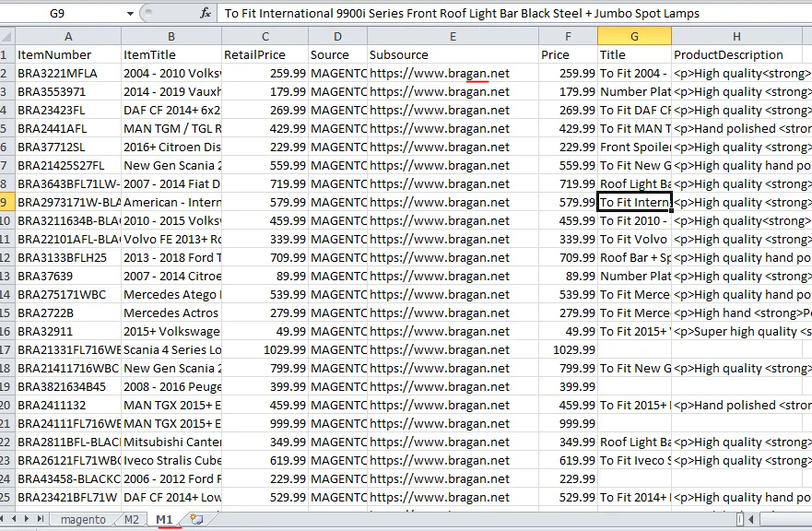Select RetailPrice cell 1029.99 in column C
The image size is (812, 531).
(265, 349)
